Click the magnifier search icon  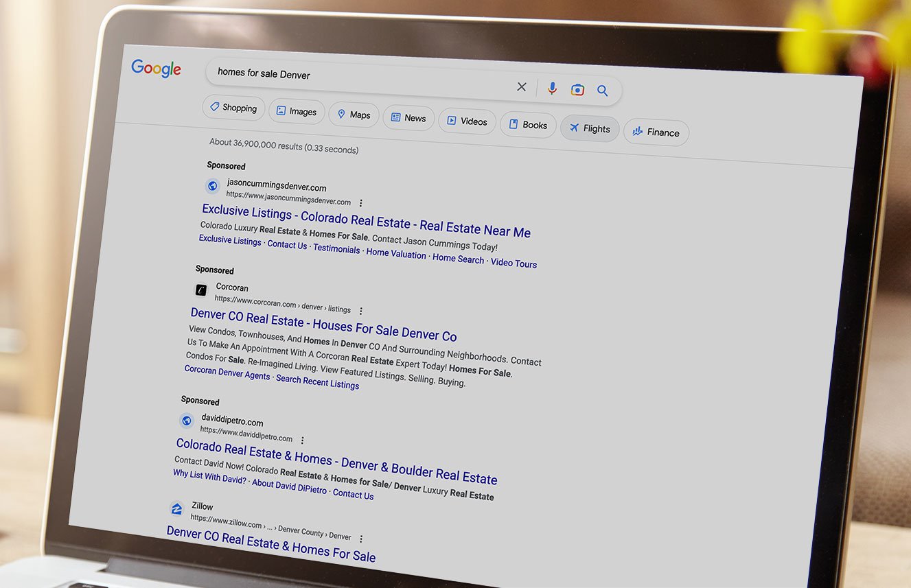pyautogui.click(x=602, y=91)
